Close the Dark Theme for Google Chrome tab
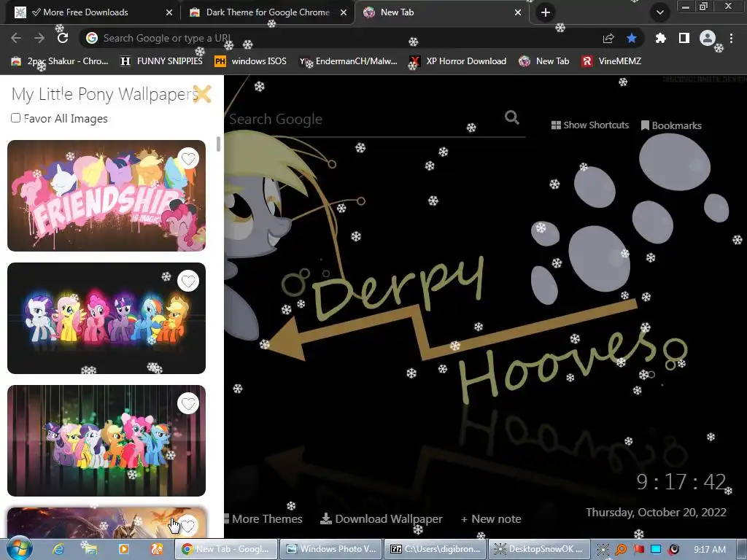The height and width of the screenshot is (560, 747). click(x=343, y=12)
